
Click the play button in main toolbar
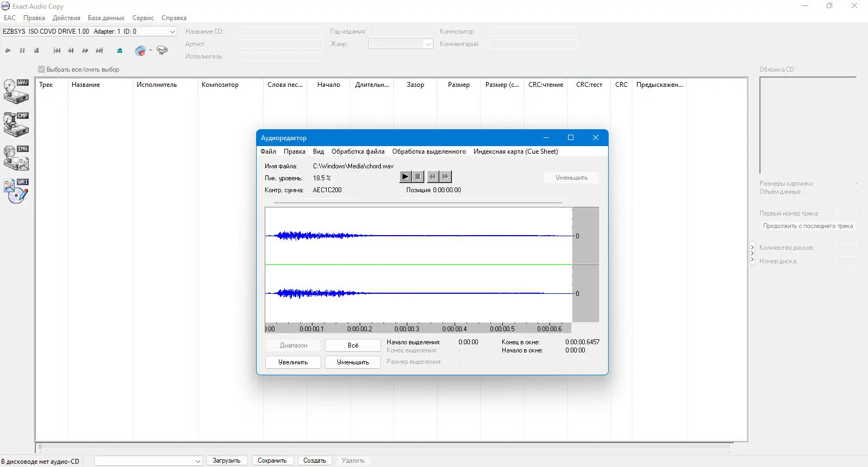tap(8, 51)
